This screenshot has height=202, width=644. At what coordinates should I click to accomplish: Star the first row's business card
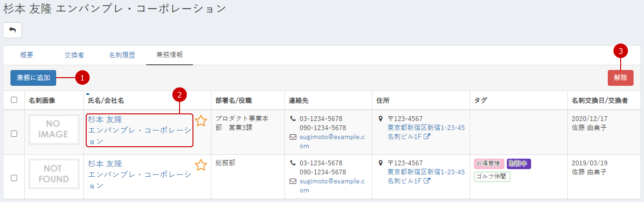[201, 121]
